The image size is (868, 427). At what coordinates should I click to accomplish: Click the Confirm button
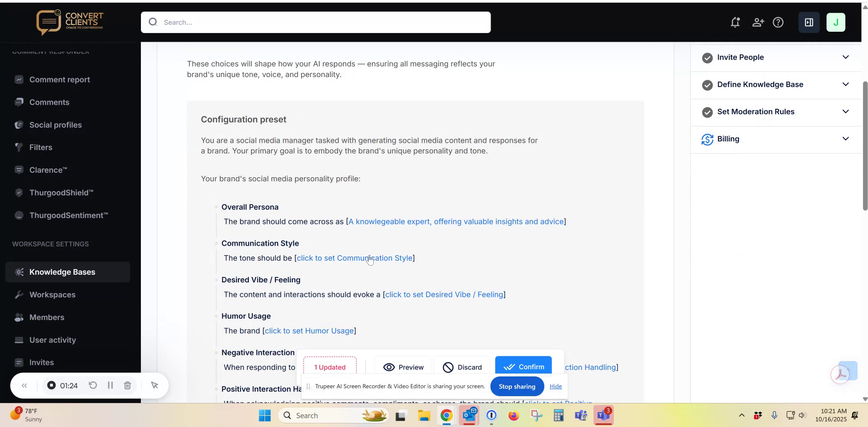pos(524,367)
